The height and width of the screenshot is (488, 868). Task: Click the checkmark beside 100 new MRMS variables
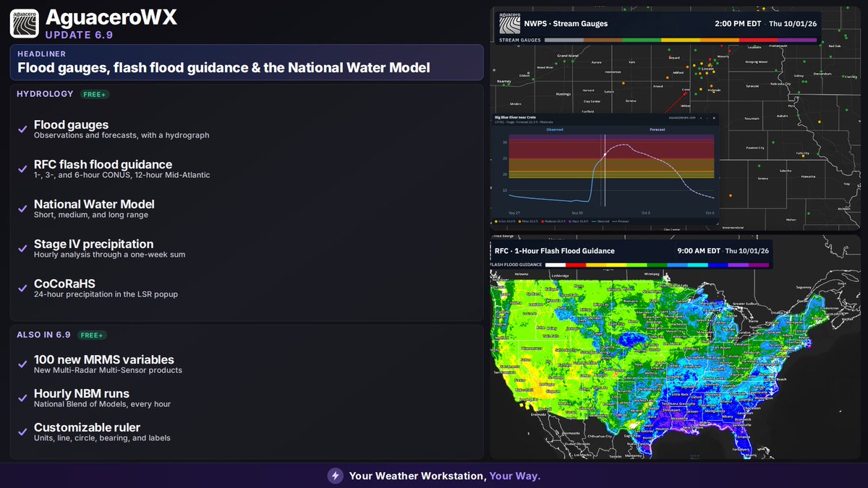[x=23, y=364]
